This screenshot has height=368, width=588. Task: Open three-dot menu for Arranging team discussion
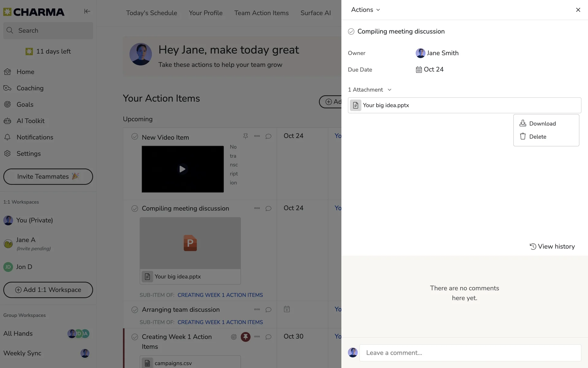point(257,309)
